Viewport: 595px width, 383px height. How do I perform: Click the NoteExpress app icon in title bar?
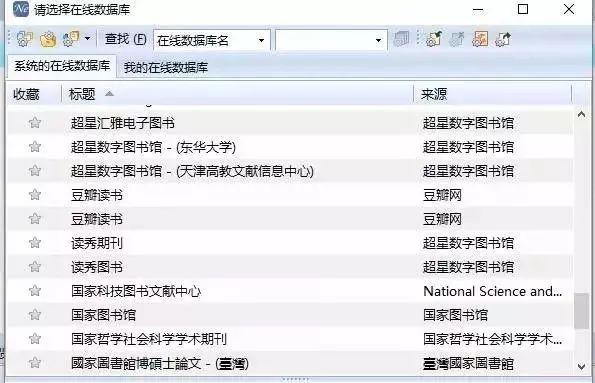pos(21,9)
